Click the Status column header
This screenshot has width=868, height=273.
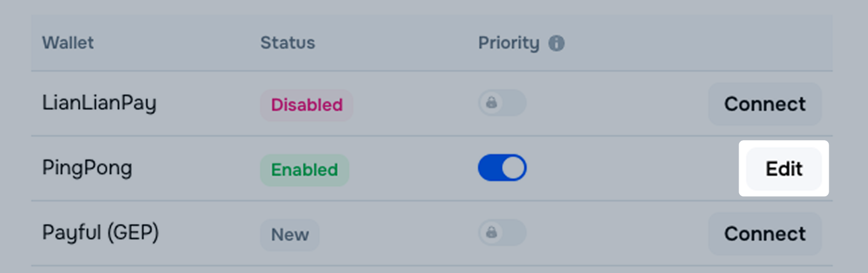(x=287, y=43)
